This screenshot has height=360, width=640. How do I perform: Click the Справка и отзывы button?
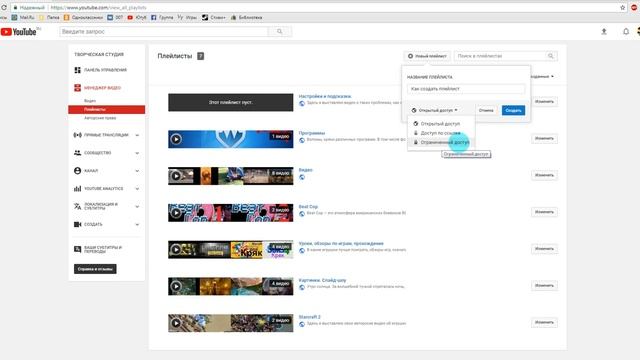(95, 269)
